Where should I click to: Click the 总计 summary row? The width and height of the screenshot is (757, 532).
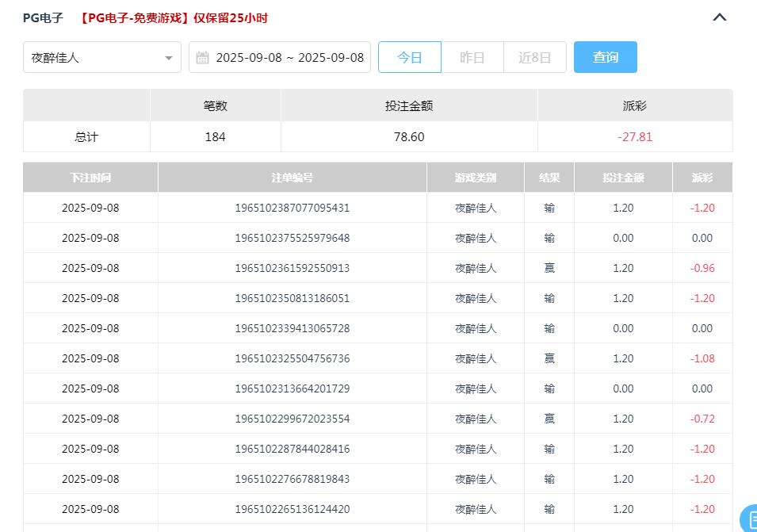click(86, 136)
